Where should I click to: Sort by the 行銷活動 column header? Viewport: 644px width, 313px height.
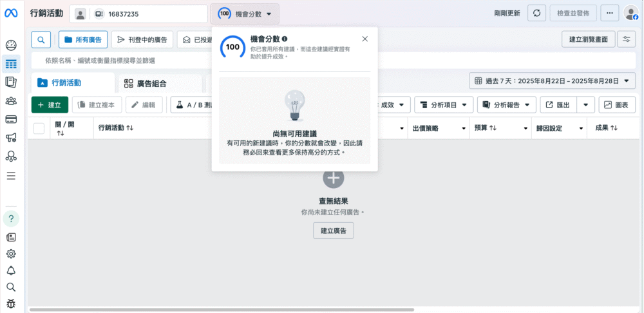(x=116, y=128)
